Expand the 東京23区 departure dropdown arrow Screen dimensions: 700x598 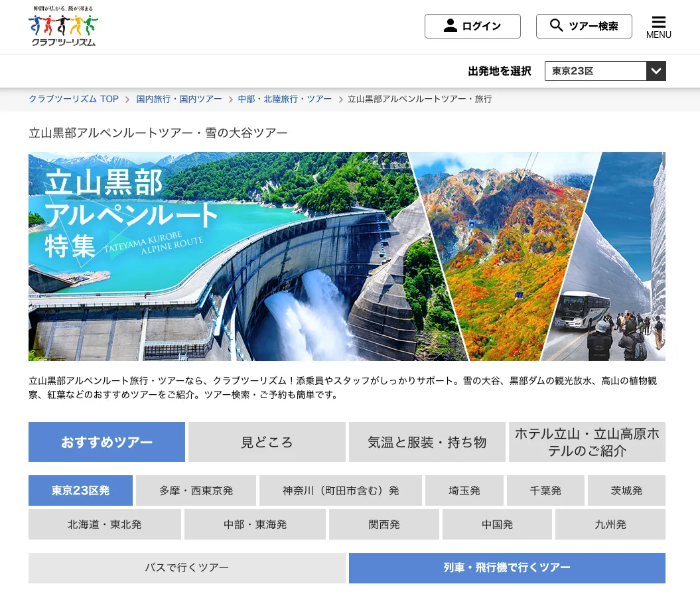point(656,71)
